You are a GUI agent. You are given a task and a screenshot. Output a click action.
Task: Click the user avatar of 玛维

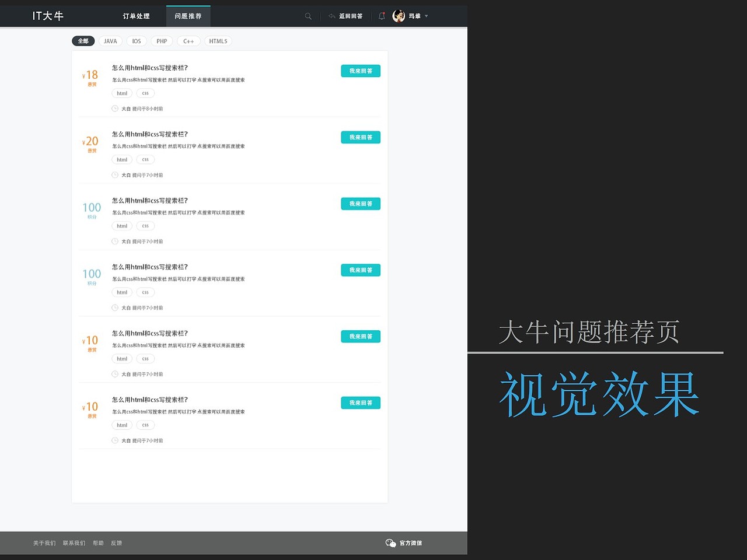coord(399,16)
